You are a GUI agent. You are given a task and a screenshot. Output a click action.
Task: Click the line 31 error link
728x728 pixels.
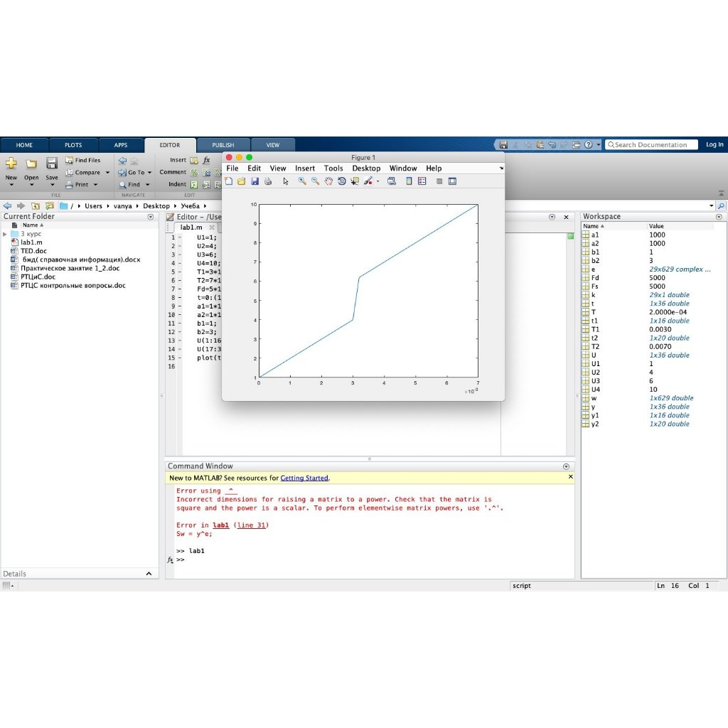pos(251,525)
